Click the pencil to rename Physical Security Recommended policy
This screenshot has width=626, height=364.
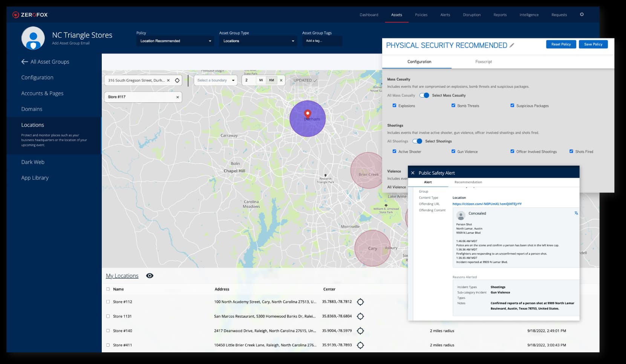(512, 45)
